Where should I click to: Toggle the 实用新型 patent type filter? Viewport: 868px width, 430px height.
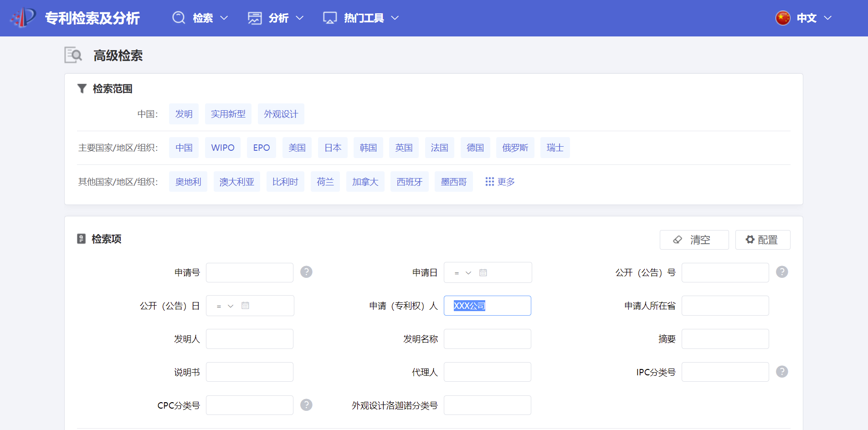228,114
